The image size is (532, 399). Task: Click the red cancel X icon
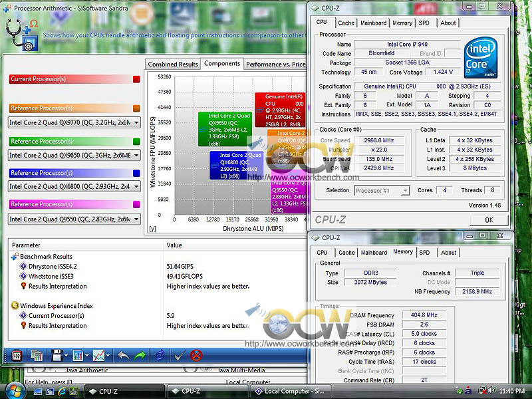tap(196, 356)
